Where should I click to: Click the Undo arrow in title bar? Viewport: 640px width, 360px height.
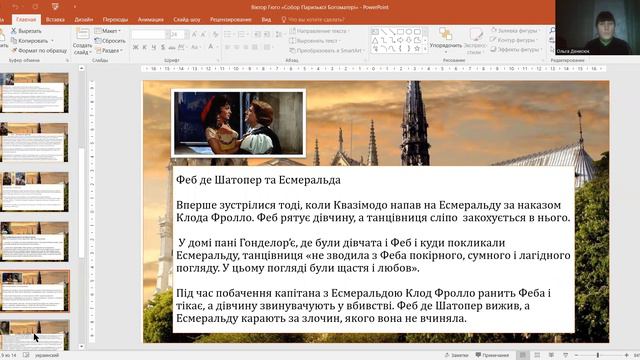click(x=16, y=7)
